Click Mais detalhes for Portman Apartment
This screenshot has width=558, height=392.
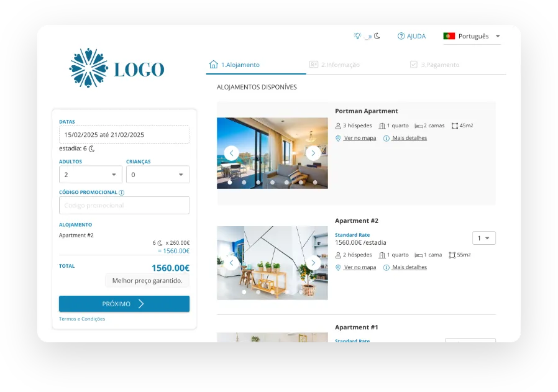point(409,138)
